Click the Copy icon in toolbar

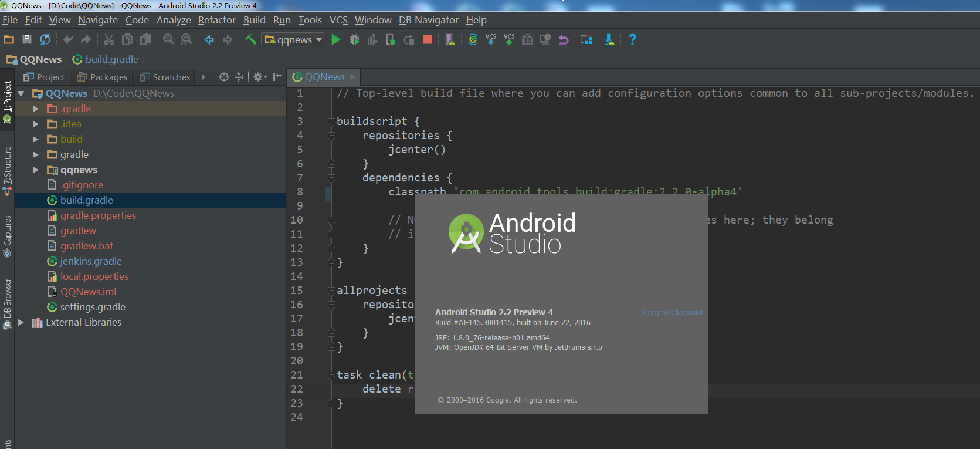pos(127,39)
